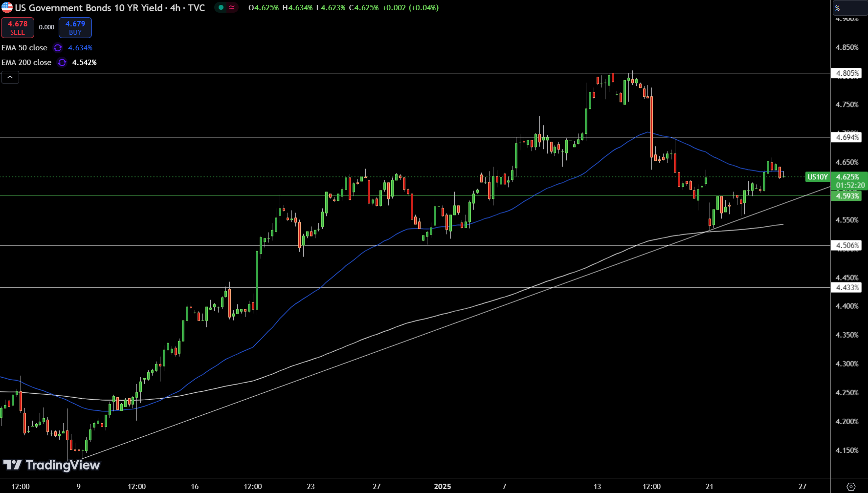Click the 23 date label on time axis

311,487
